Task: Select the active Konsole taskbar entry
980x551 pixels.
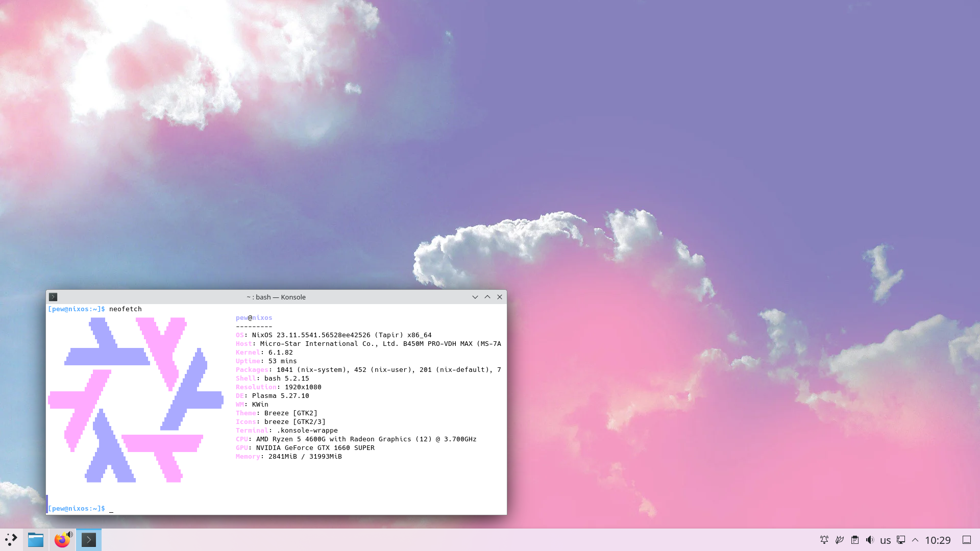Action: pos(89,540)
